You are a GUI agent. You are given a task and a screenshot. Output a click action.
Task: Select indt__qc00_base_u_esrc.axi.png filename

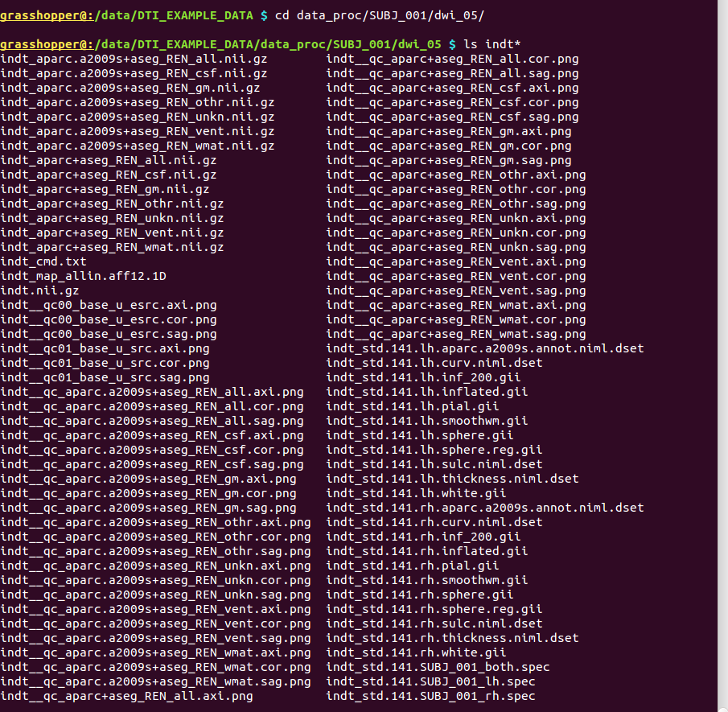(x=109, y=305)
